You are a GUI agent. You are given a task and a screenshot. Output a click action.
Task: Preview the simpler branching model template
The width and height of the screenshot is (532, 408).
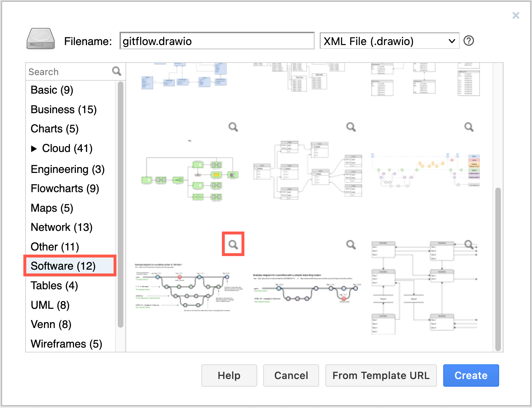351,244
